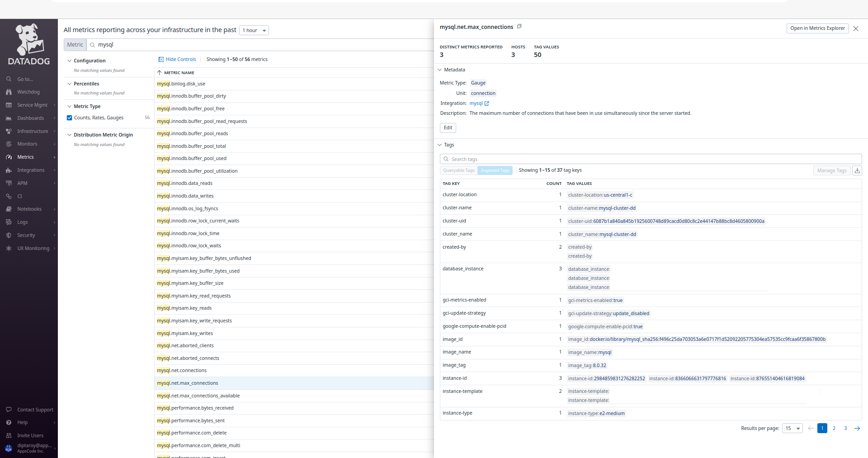The image size is (868, 458).
Task: Click the download icon next to Manage Tags
Action: [x=857, y=170]
